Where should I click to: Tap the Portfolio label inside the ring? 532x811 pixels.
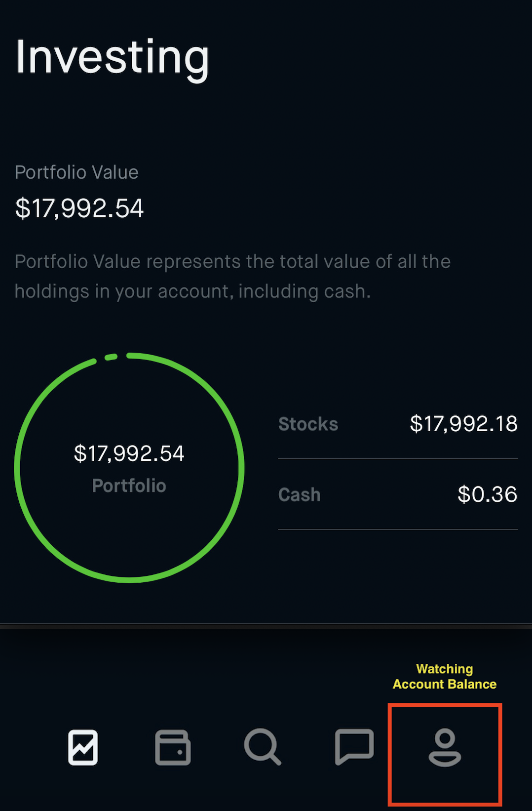click(x=129, y=486)
